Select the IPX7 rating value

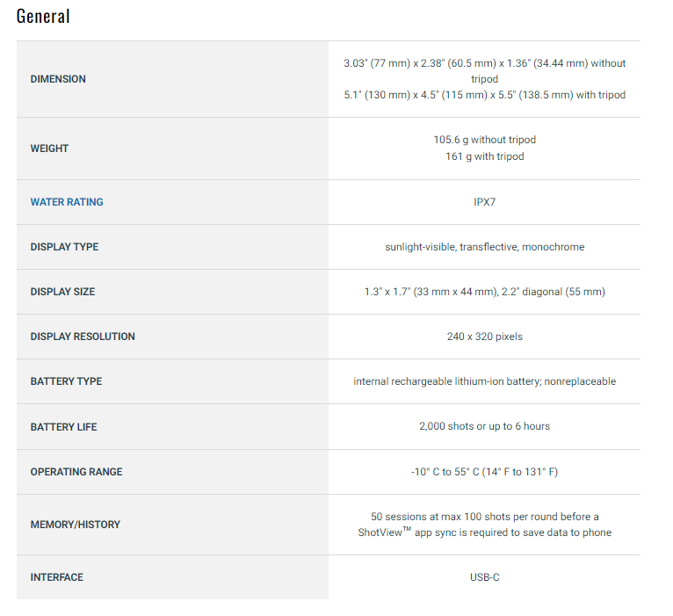(x=485, y=202)
